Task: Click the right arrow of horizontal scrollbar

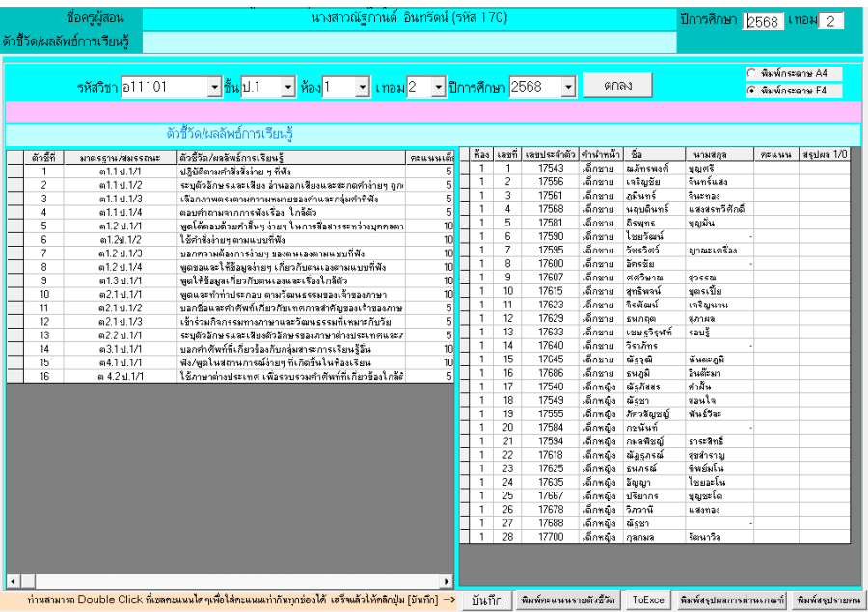Action: pos(447,581)
